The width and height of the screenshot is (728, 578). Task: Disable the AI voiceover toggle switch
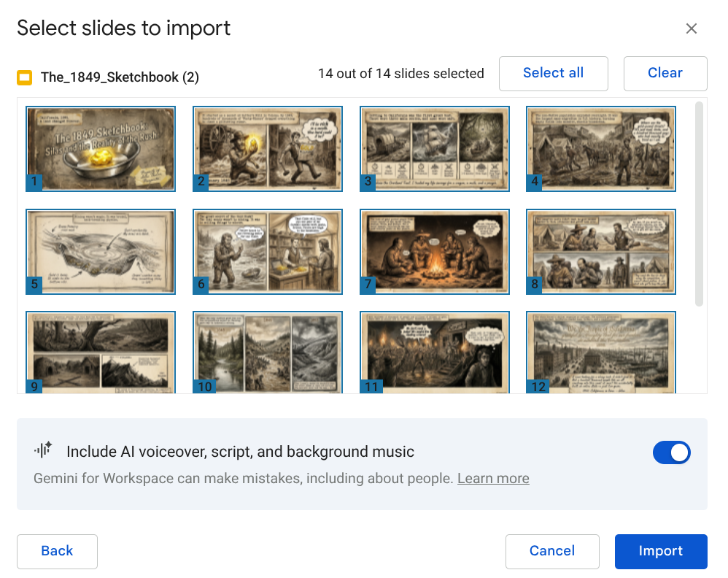click(x=671, y=452)
